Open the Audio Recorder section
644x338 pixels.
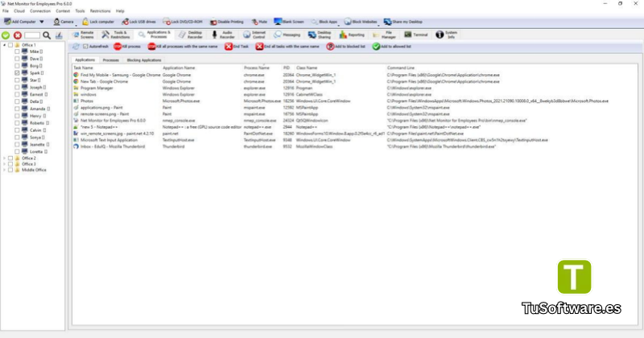(223, 35)
